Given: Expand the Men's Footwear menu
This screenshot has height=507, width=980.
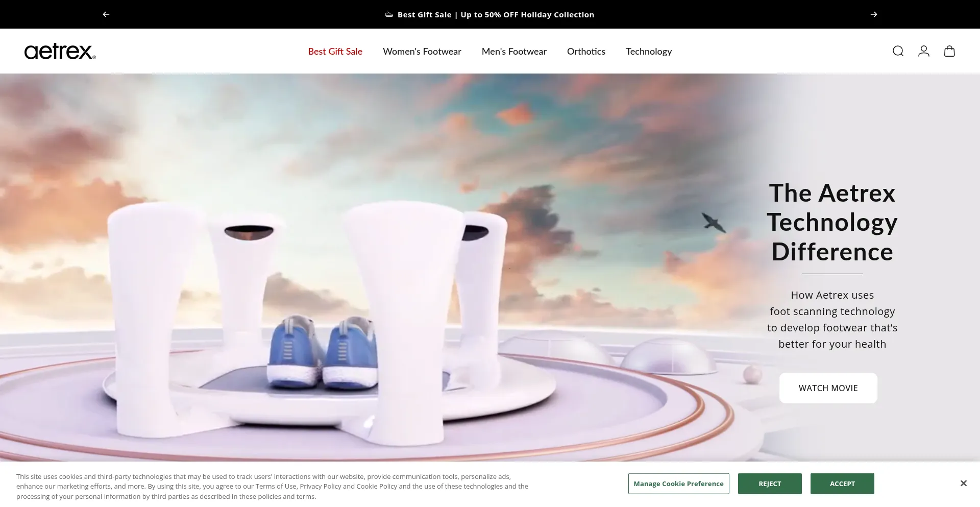Looking at the screenshot, I should [513, 52].
